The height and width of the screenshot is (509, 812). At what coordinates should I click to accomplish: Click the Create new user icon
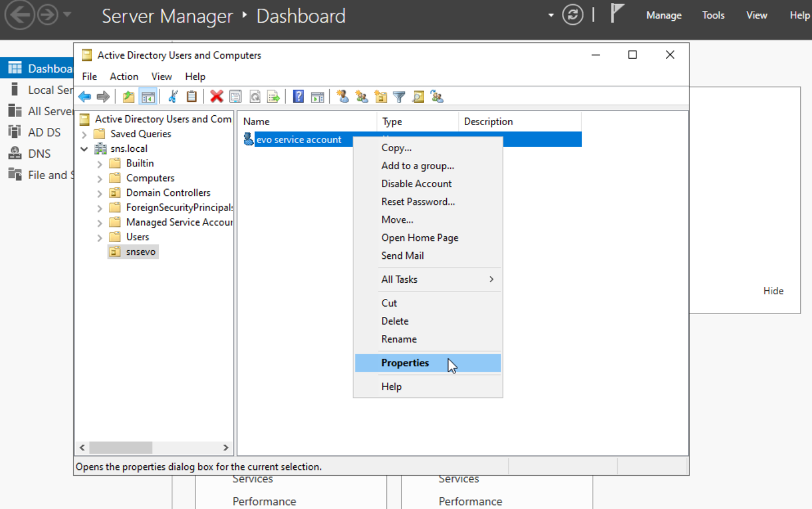(343, 97)
